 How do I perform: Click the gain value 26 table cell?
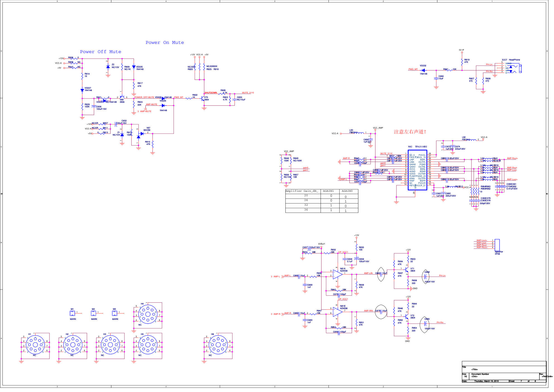tap(306, 200)
